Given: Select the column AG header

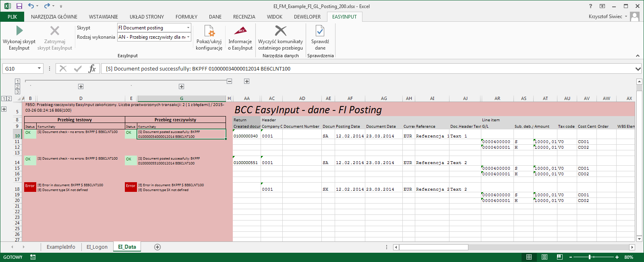Looking at the screenshot, I should pyautogui.click(x=384, y=98).
